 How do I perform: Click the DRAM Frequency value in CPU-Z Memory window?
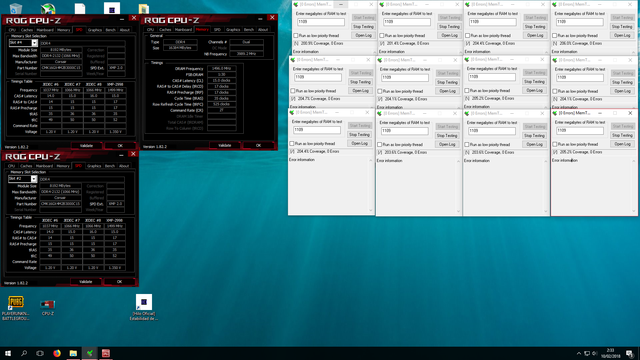(222, 69)
